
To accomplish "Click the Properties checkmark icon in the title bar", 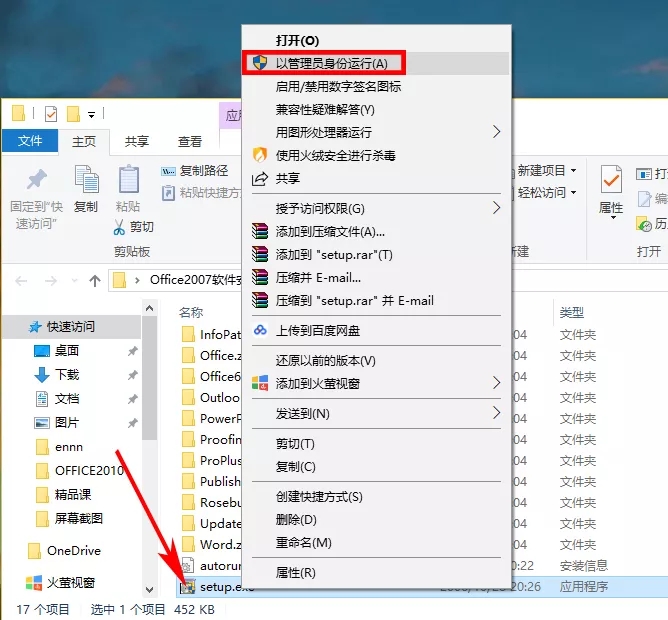I will pyautogui.click(x=51, y=114).
